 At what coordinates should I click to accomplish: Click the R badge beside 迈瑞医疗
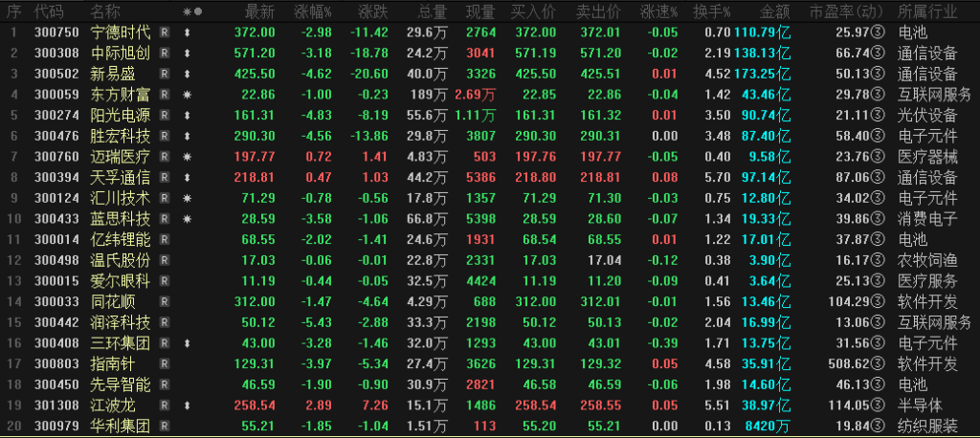pyautogui.click(x=165, y=157)
